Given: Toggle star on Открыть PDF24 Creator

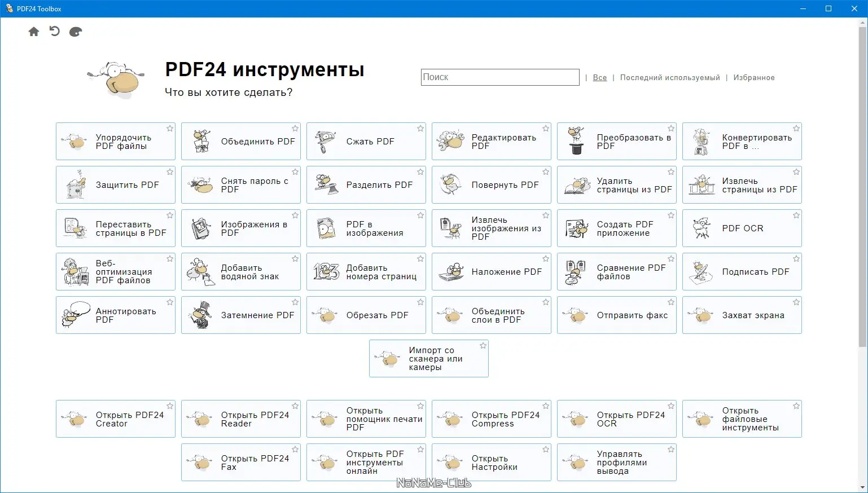Looking at the screenshot, I should pos(170,406).
